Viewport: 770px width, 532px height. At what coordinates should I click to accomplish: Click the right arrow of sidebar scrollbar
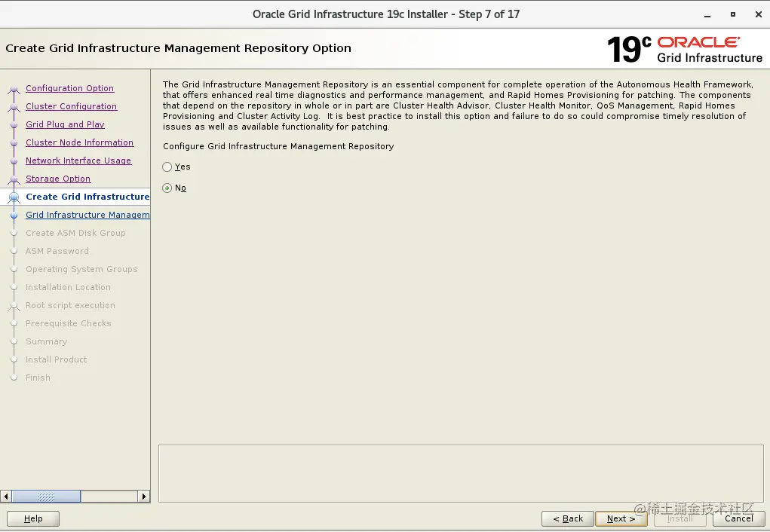(x=143, y=497)
